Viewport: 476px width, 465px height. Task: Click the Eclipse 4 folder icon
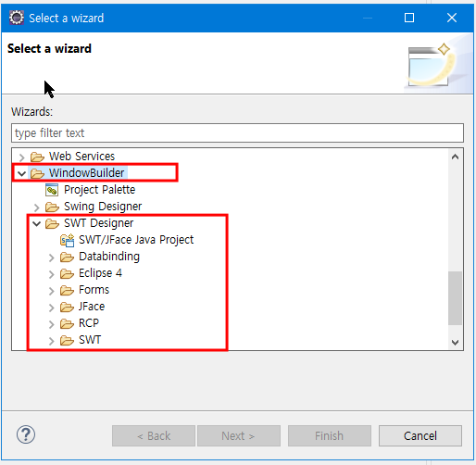click(x=67, y=273)
